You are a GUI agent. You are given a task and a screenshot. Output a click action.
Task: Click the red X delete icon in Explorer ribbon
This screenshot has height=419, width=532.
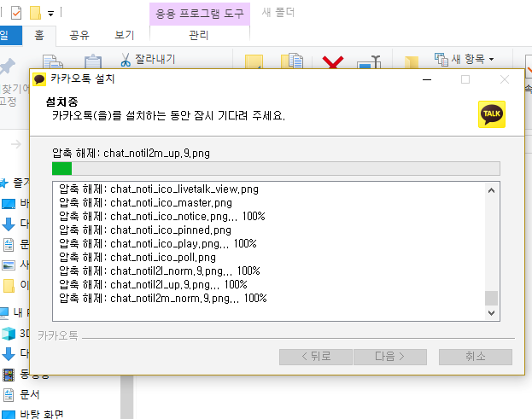pos(333,62)
